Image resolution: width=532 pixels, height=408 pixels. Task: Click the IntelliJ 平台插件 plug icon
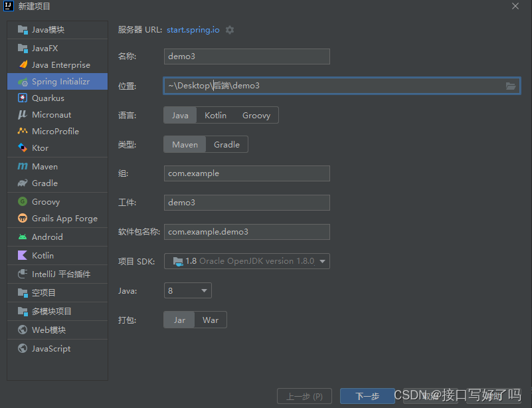click(23, 274)
